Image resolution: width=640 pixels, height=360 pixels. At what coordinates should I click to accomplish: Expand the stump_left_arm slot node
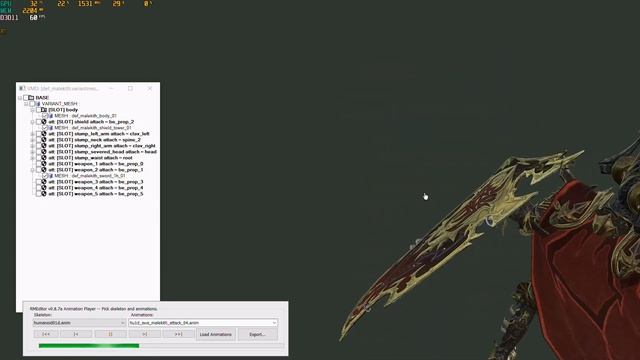pyautogui.click(x=33, y=134)
